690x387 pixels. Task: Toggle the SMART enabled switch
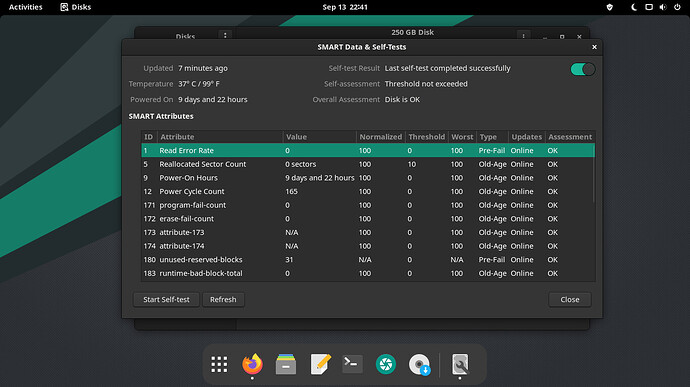click(x=583, y=69)
